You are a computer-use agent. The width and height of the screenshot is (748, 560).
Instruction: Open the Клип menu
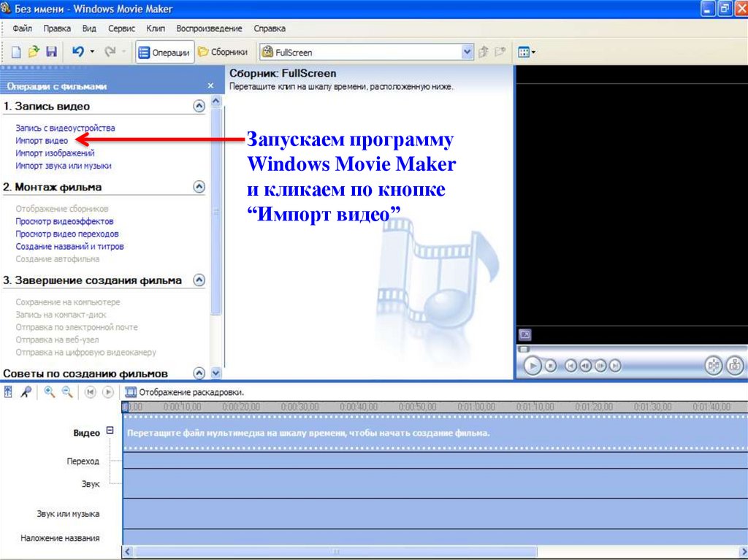156,28
